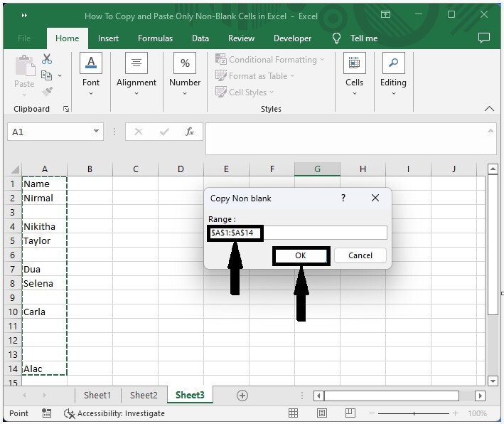Screen dimensions: 504x424
Task: Collapse the ribbon with chevron arrow
Action: 488,109
